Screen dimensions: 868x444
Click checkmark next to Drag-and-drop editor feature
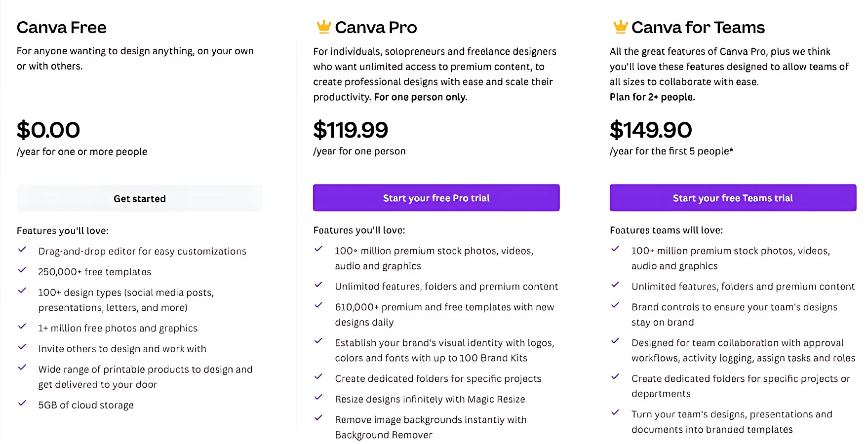pyautogui.click(x=22, y=250)
